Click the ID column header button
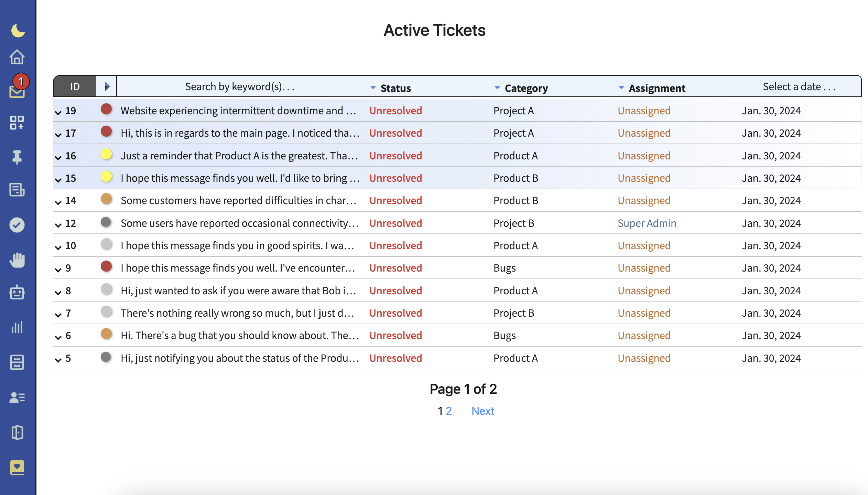The height and width of the screenshot is (495, 868). (75, 86)
